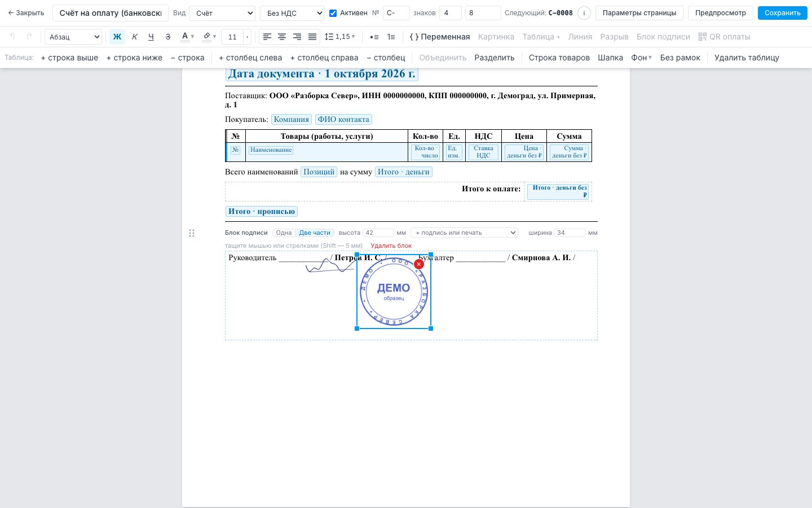This screenshot has width=812, height=508.
Task: Click the undo arrow icon
Action: pos(12,37)
